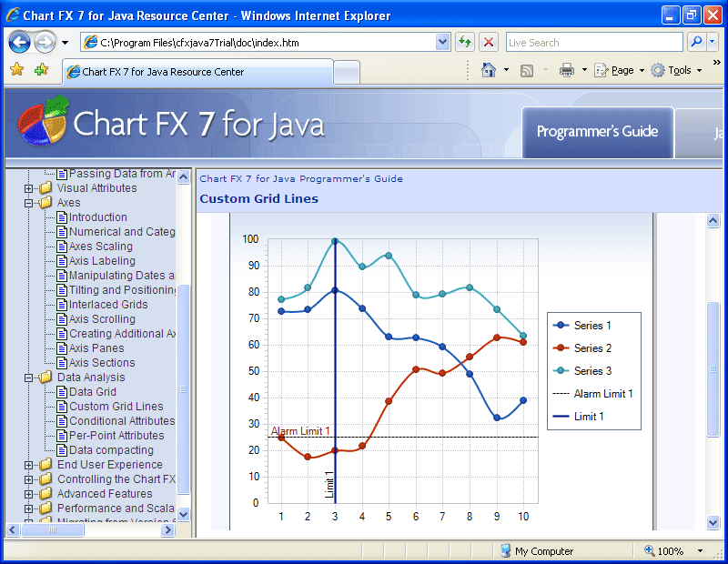The image size is (728, 564).
Task: Open the Tilting and Positioning topic
Action: (123, 290)
